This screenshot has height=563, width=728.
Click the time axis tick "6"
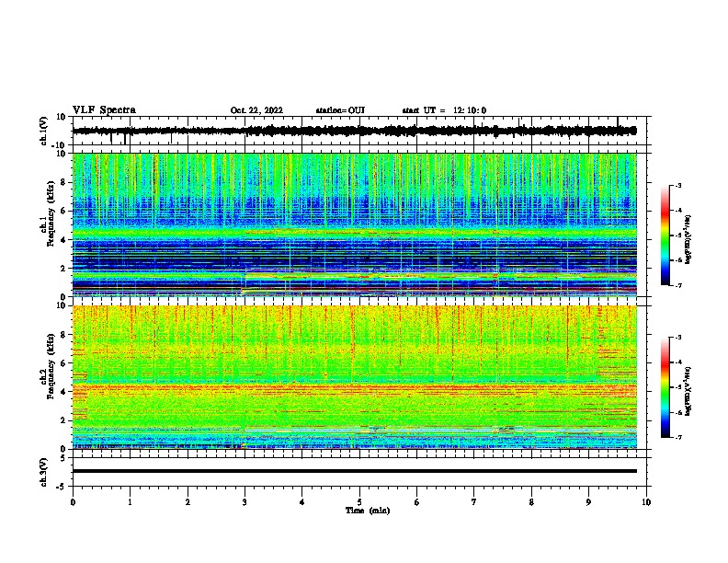417,502
